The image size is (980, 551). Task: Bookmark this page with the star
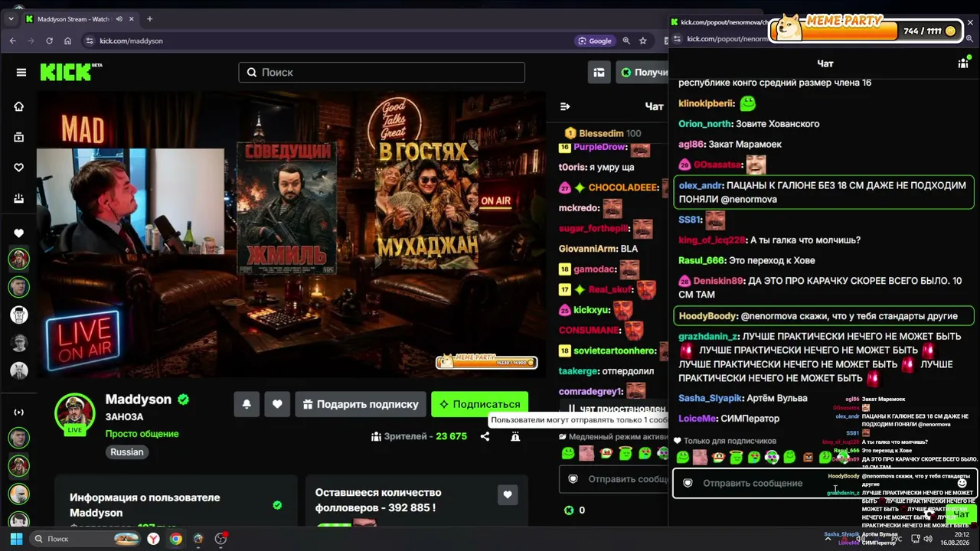[x=643, y=41]
